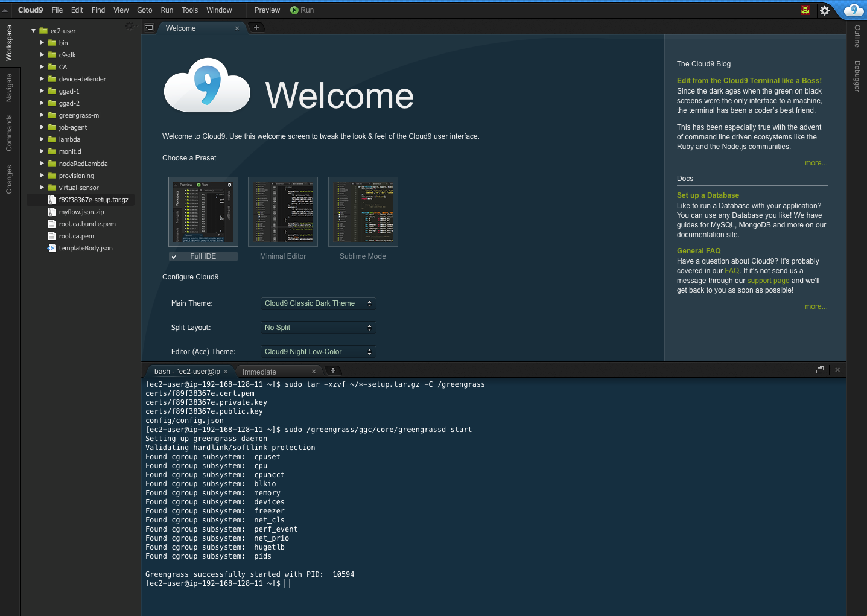Open the Outline panel on the right
The height and width of the screenshot is (616, 867).
point(857,36)
